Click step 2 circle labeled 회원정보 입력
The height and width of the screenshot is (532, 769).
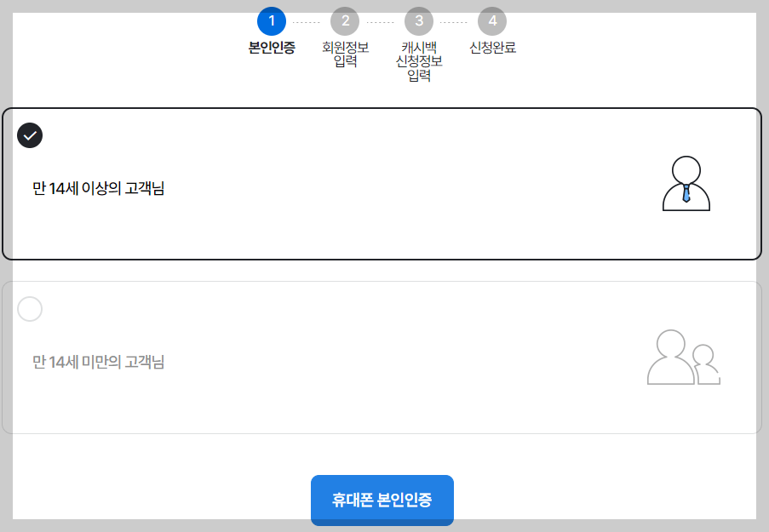click(344, 22)
